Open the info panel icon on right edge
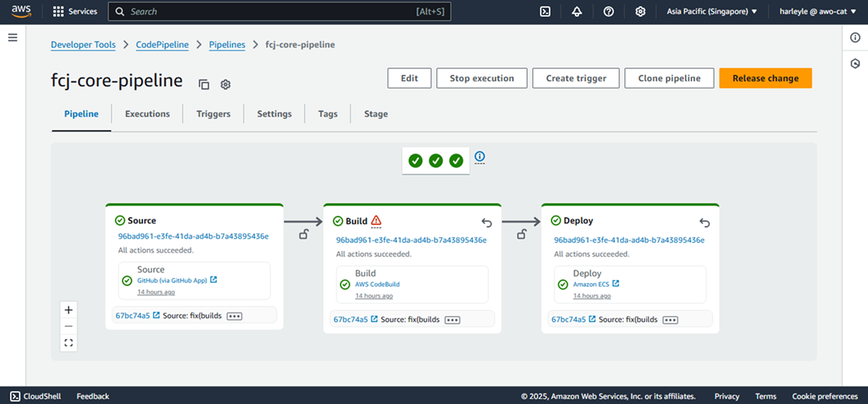Screen dimensions: 868x404 pyautogui.click(x=855, y=37)
